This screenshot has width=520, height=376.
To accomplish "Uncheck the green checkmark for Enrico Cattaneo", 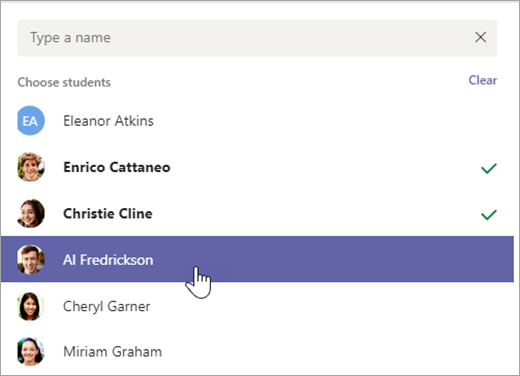I will tap(489, 168).
